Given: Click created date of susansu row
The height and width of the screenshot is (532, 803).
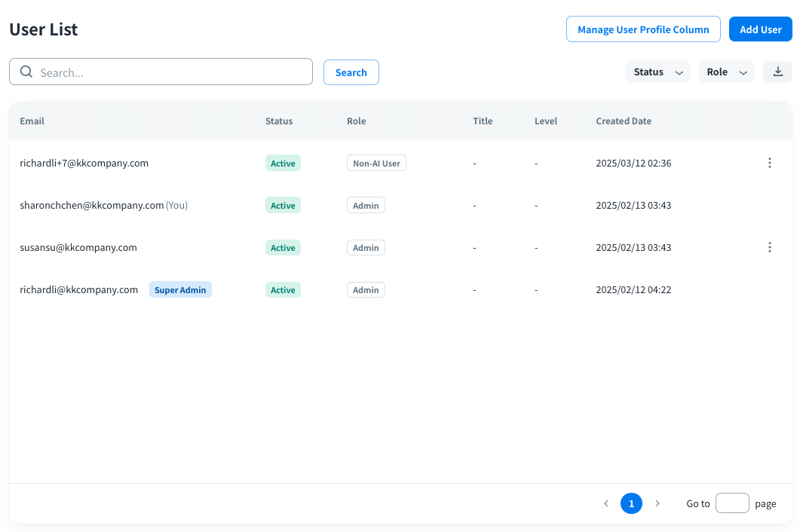Looking at the screenshot, I should coord(633,247).
